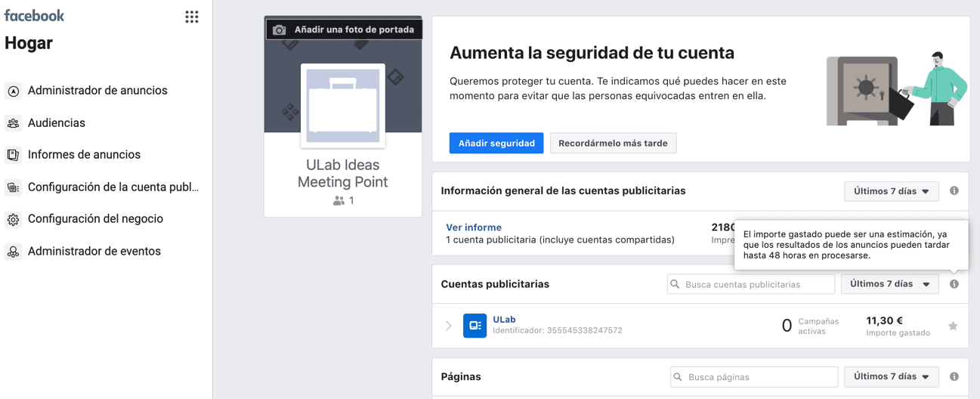Click the briefcase business profile picture
980x399 pixels.
point(343,106)
